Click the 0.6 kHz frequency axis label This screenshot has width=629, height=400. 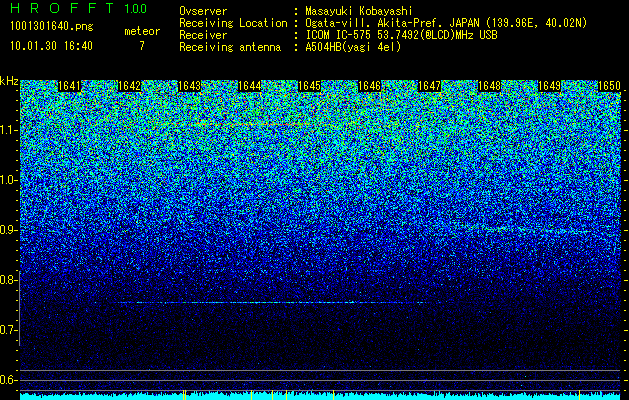(x=7, y=380)
